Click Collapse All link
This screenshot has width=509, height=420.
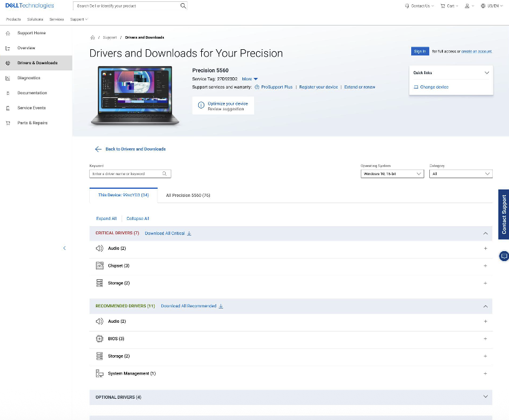(138, 219)
